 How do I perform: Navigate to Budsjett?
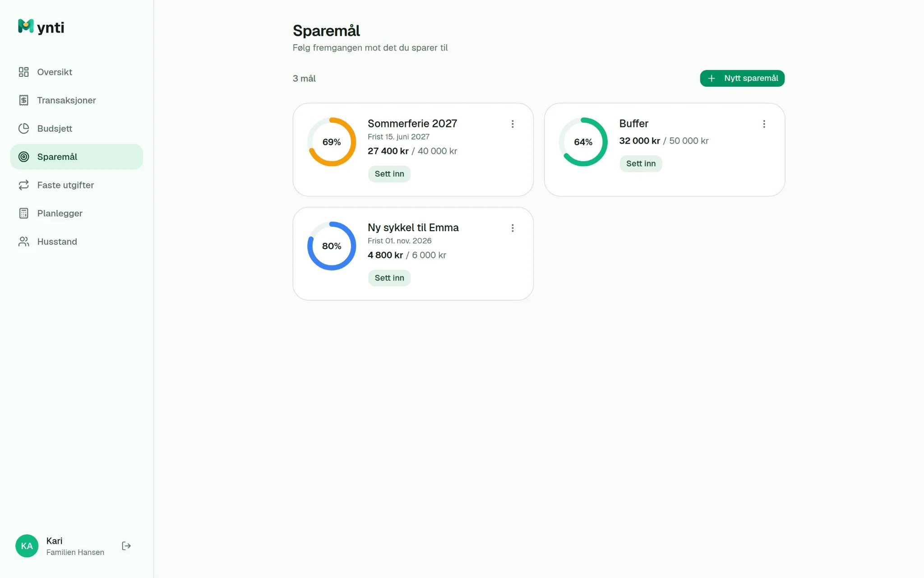(77, 129)
